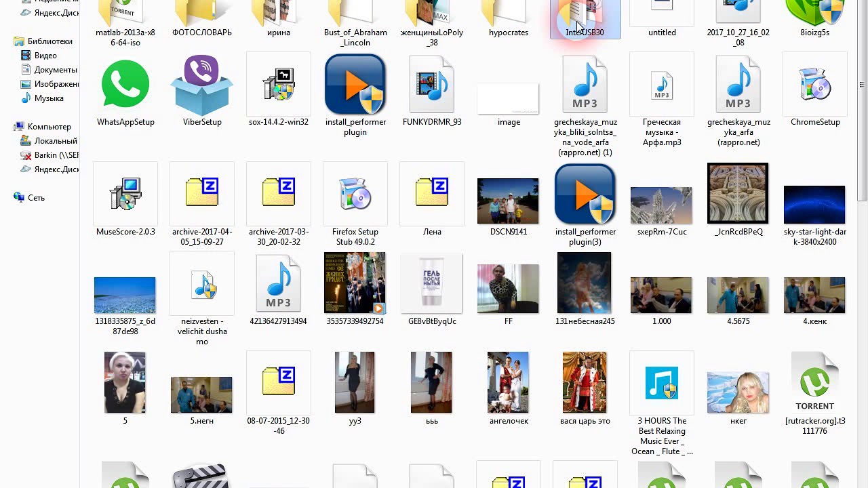The image size is (868, 488).
Task: Open the Документы library
Action: point(56,70)
